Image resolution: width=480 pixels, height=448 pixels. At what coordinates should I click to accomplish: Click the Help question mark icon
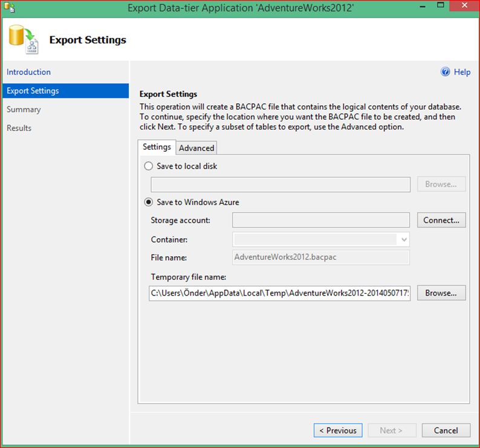[x=445, y=72]
